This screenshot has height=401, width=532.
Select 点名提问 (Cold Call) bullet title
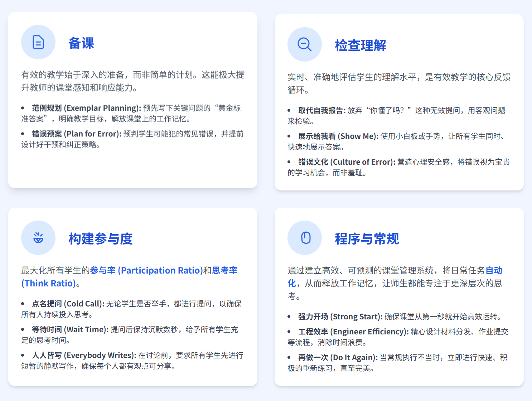68,304
